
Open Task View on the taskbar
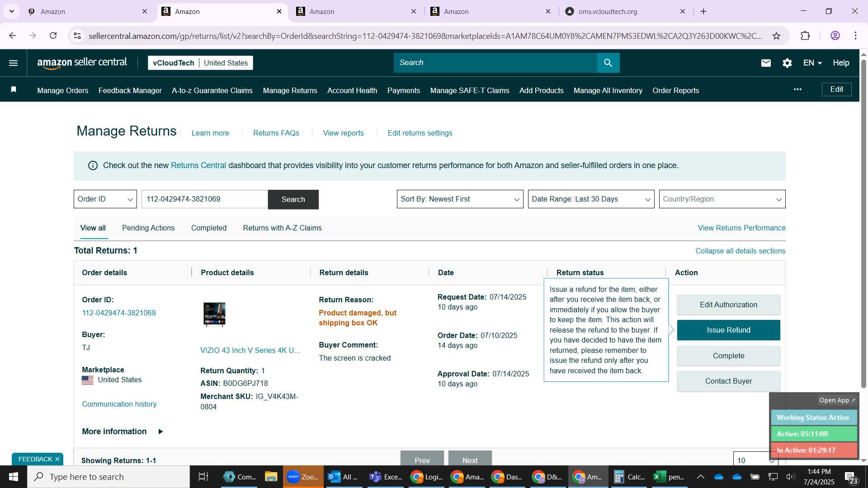(x=203, y=477)
